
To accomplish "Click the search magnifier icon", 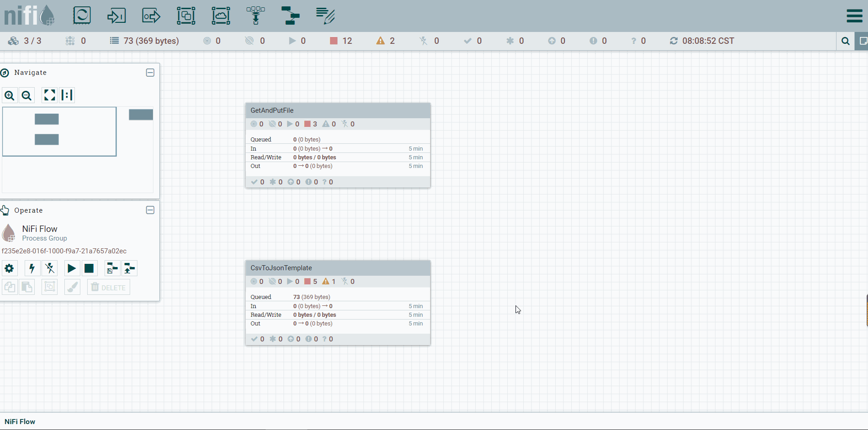I will point(846,41).
